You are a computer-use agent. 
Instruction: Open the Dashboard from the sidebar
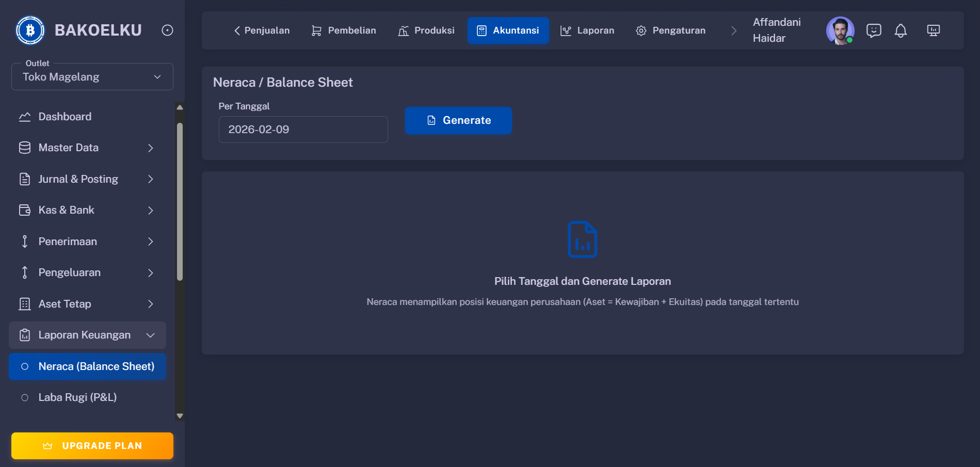[65, 117]
